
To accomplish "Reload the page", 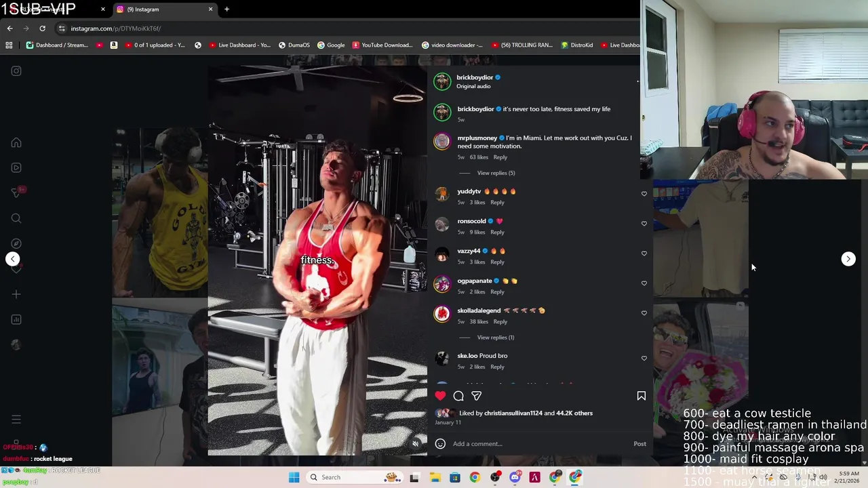I will coord(42,28).
